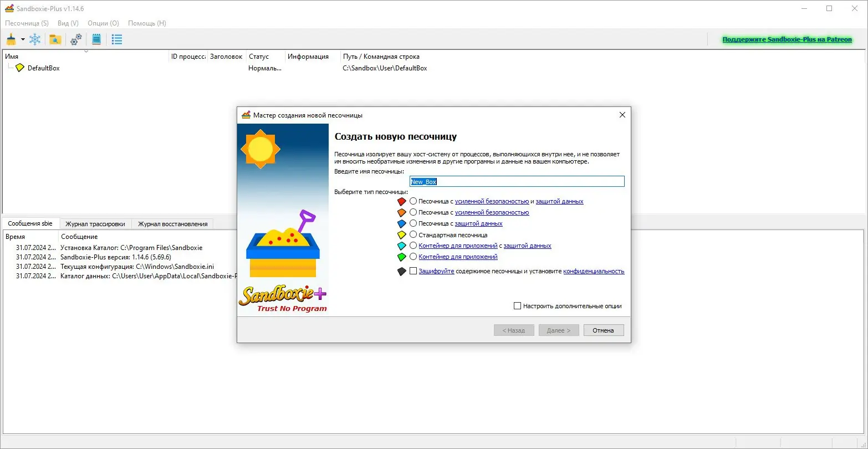
Task: Enable the sandbox content encryption checkbox
Action: (x=413, y=271)
